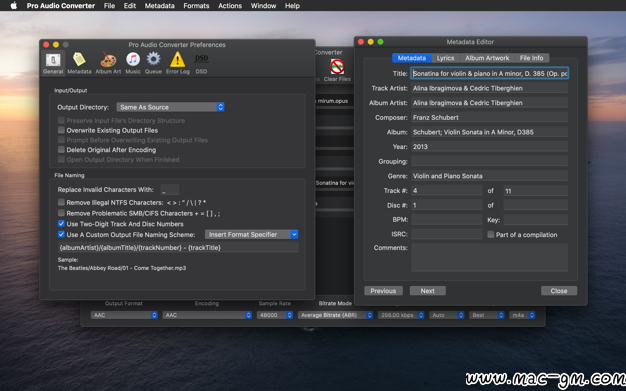Click the Comments text area
Viewport: 626px width, 391px height.
(489, 258)
